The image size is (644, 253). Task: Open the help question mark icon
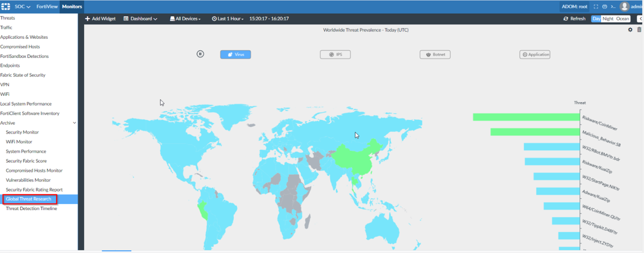click(x=604, y=7)
